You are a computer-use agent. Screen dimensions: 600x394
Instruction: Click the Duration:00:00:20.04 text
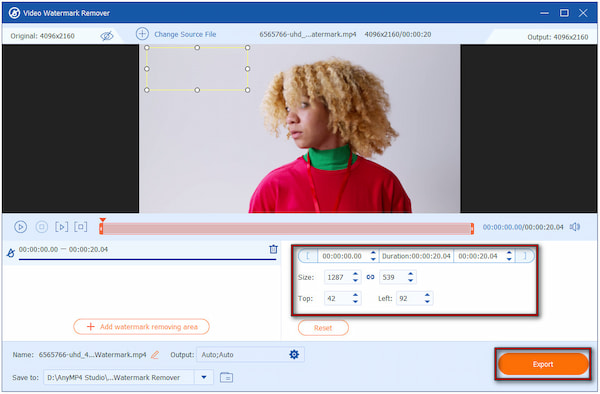[x=416, y=256]
